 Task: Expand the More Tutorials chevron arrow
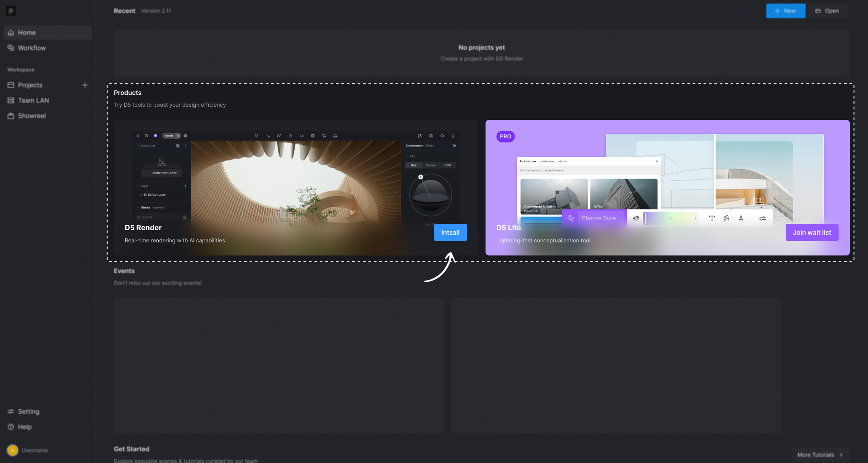(841, 455)
